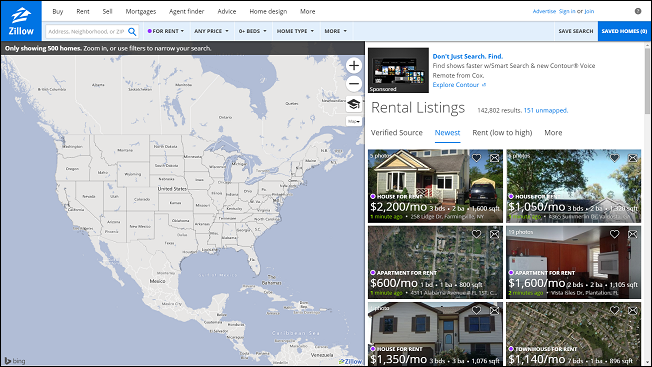Open Saved Homes (0)

(x=624, y=31)
